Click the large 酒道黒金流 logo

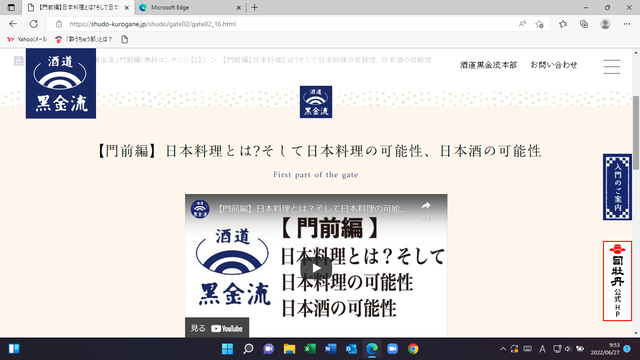tap(61, 83)
